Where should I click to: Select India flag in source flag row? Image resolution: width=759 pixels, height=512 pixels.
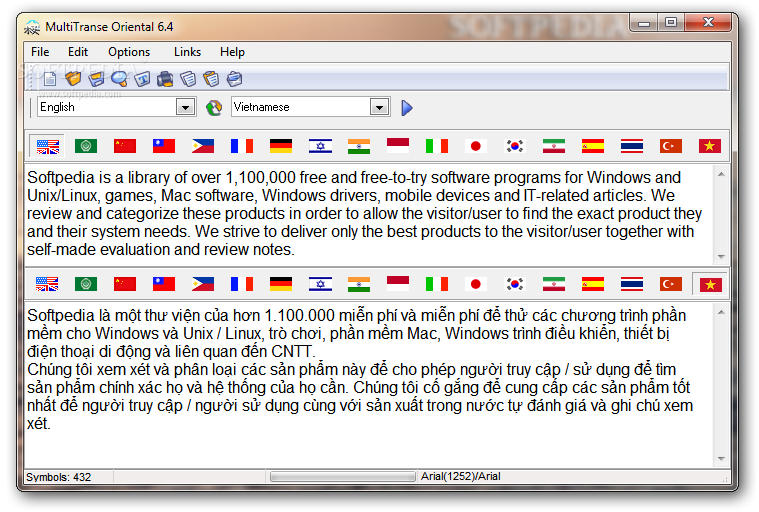pos(359,146)
